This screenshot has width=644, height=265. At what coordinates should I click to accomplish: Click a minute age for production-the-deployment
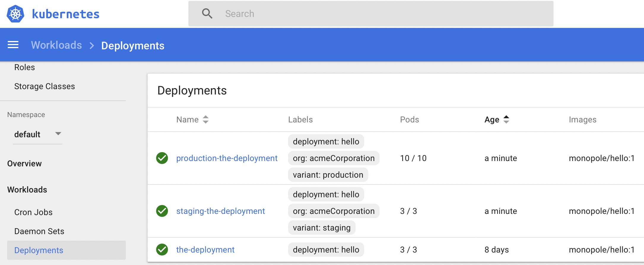click(501, 158)
